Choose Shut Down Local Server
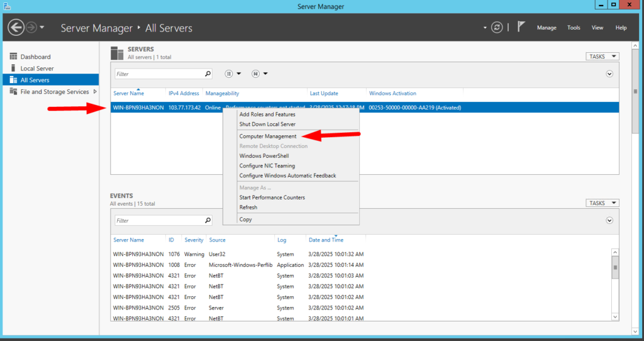 point(267,124)
